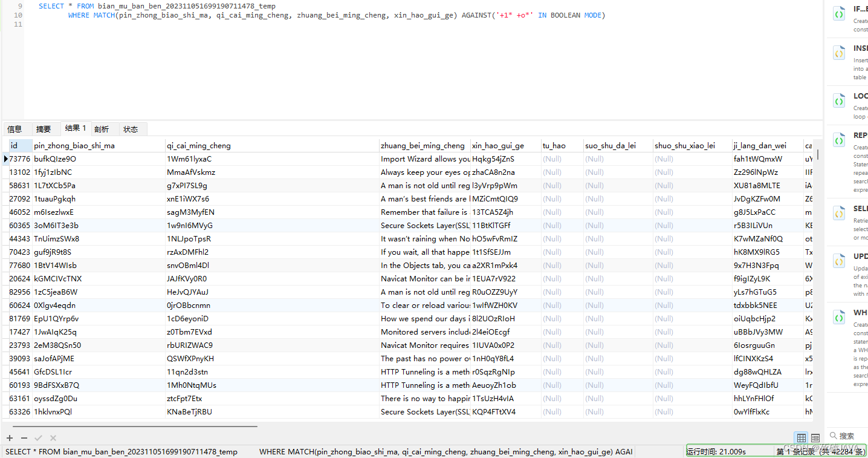Click the shuo_shu_xiao_lei column header
The width and height of the screenshot is (868, 458).
click(x=692, y=145)
